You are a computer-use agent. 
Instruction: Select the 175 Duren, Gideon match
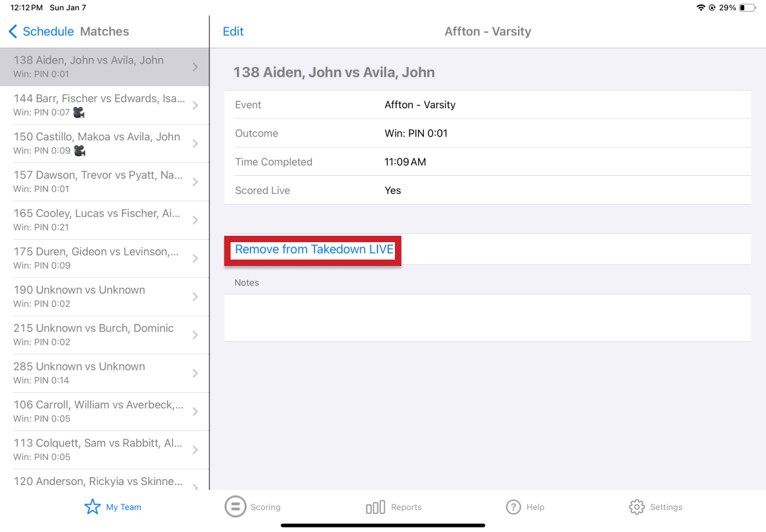pos(97,258)
